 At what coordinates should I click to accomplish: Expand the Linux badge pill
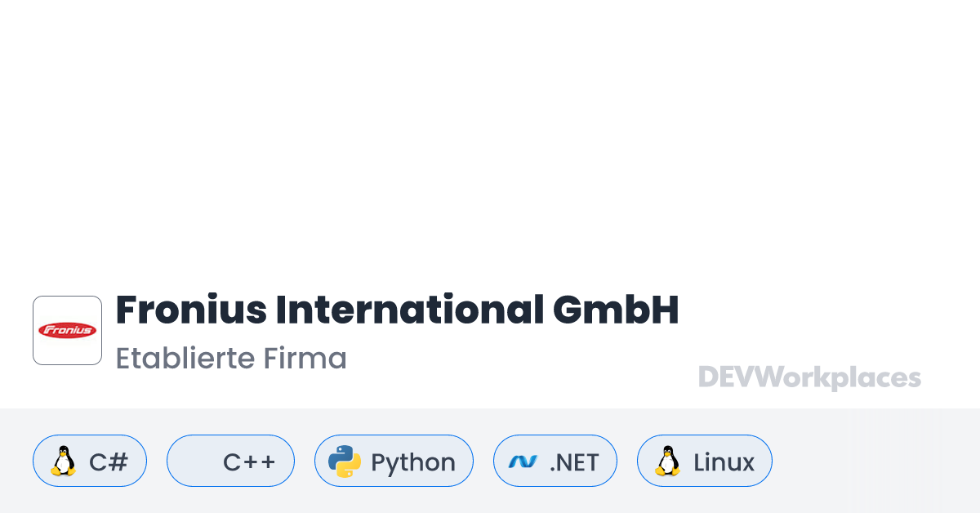point(704,461)
